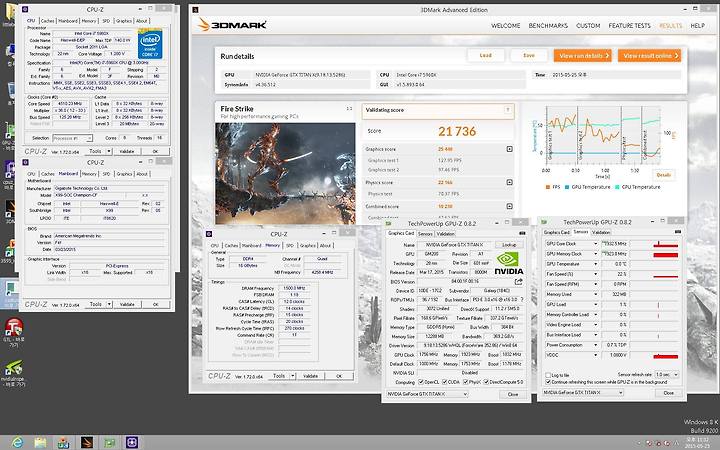The height and width of the screenshot is (450, 720).
Task: Click the 3DMark logo
Action: pos(232,25)
